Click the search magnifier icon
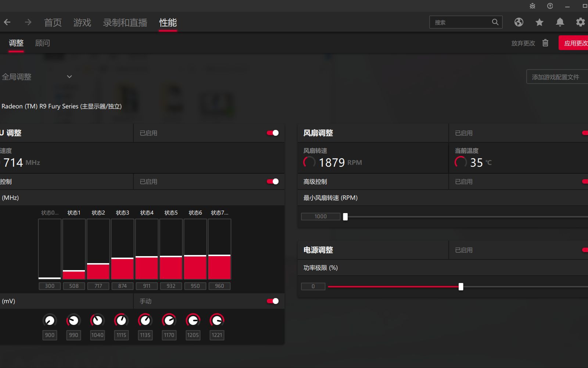Image resolution: width=588 pixels, height=368 pixels. [495, 22]
